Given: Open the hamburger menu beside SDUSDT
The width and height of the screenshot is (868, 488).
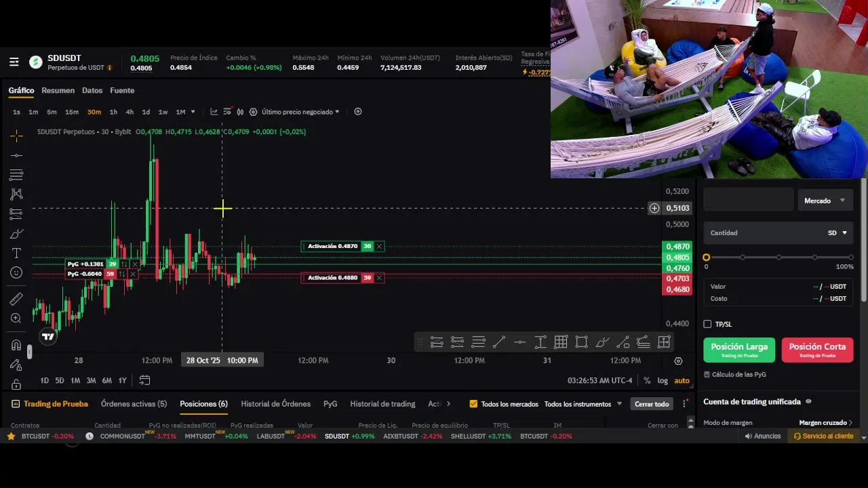Looking at the screenshot, I should pos(14,62).
